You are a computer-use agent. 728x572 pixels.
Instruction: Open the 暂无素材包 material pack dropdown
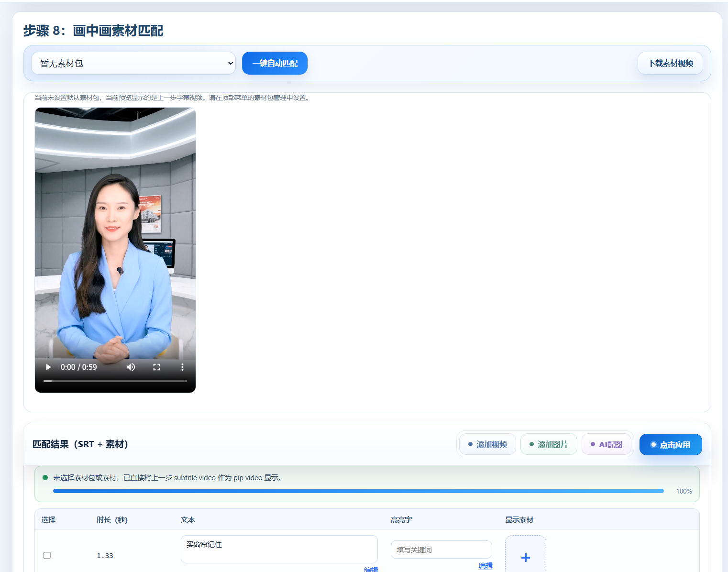point(133,63)
